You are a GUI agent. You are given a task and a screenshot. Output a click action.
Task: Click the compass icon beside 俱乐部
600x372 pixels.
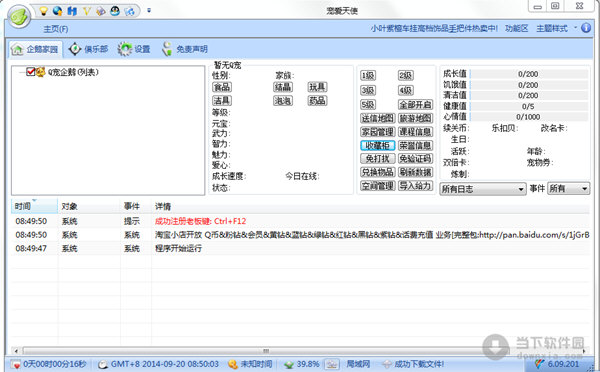(x=75, y=49)
